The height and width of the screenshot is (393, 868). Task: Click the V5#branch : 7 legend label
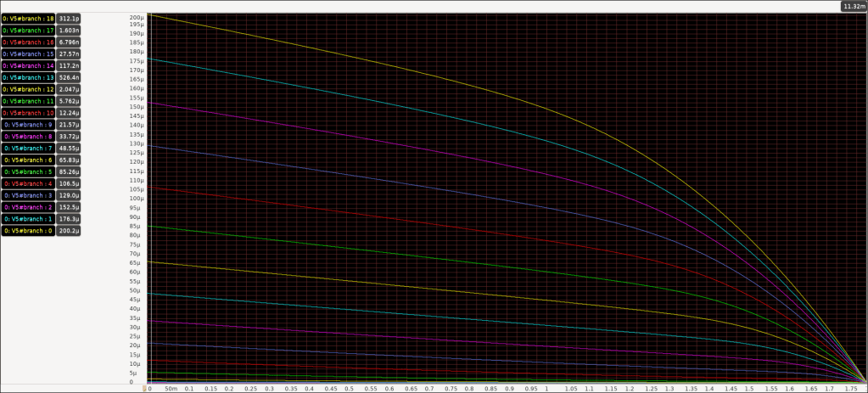point(29,148)
